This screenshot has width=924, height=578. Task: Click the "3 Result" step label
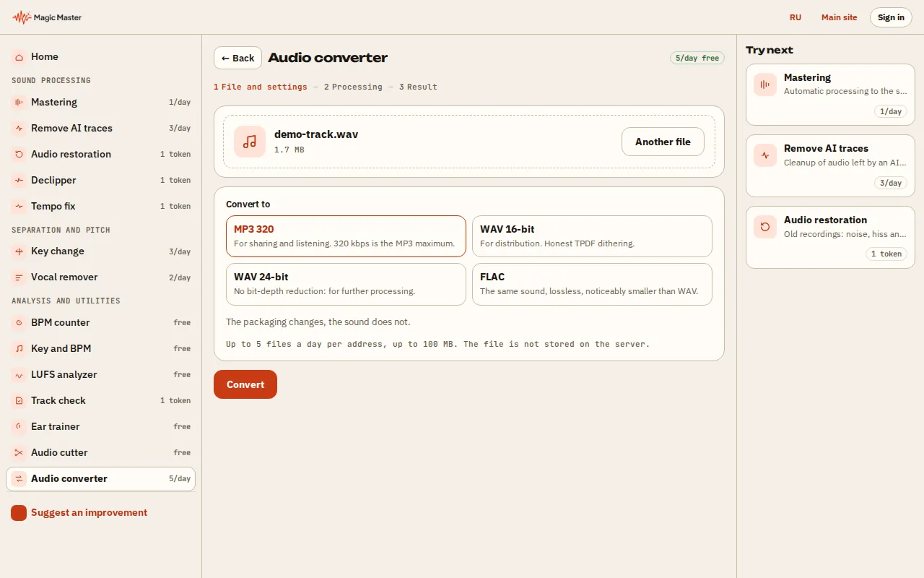[418, 87]
